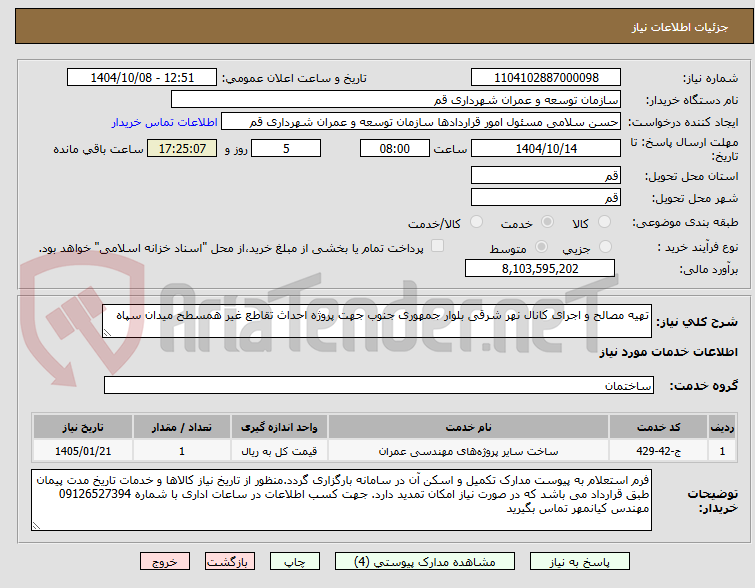Open 'مشاهده مدارک پیوستی (4)' attachments
Viewport: 755px width, 588px height.
pos(425,562)
